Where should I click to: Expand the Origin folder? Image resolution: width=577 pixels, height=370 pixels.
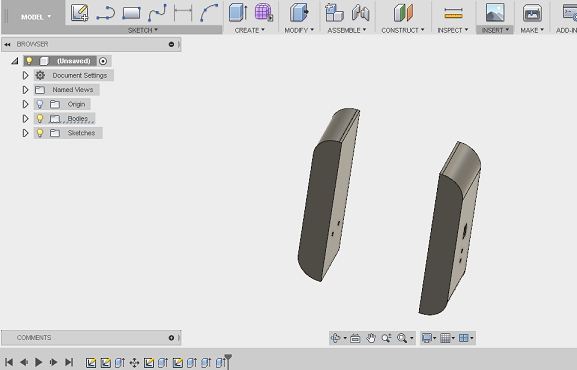25,104
